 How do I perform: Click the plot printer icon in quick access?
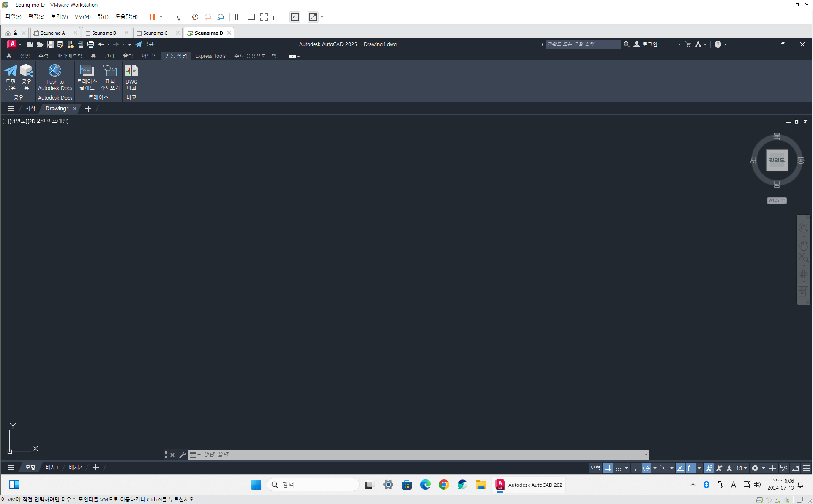[90, 44]
